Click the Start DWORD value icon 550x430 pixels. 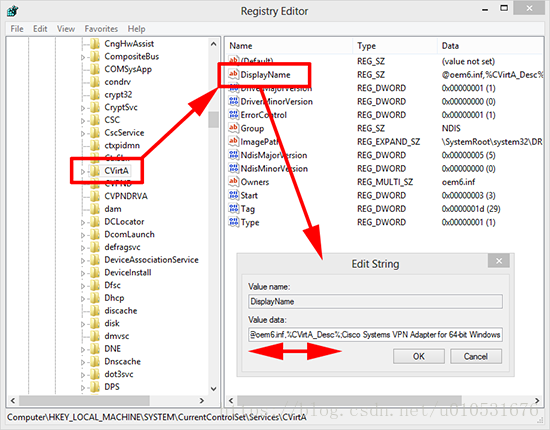(233, 195)
